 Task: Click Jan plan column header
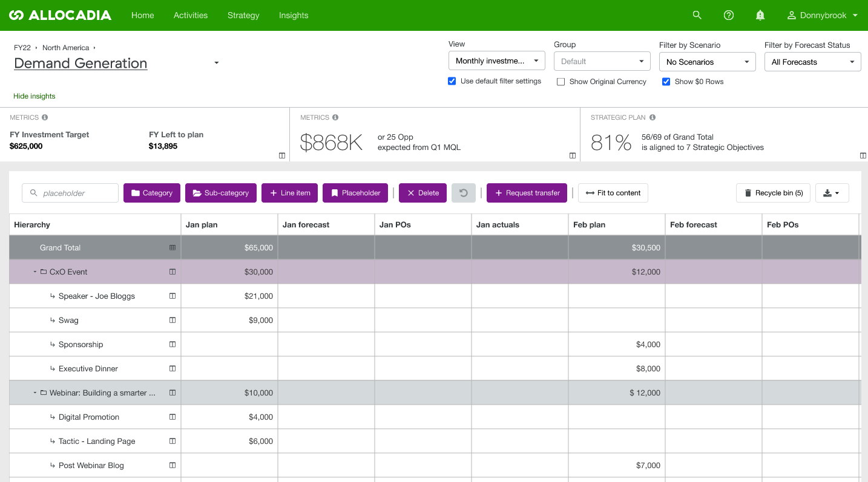point(229,224)
